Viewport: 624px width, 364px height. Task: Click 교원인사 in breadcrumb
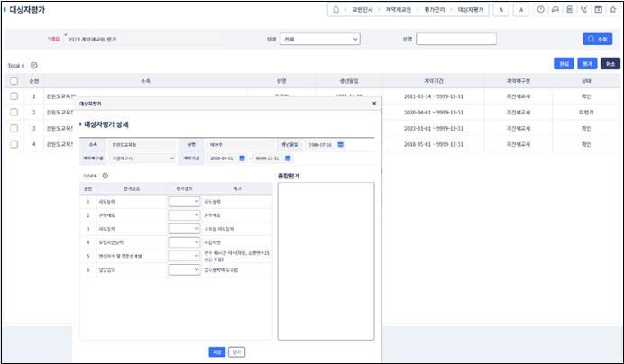point(362,10)
